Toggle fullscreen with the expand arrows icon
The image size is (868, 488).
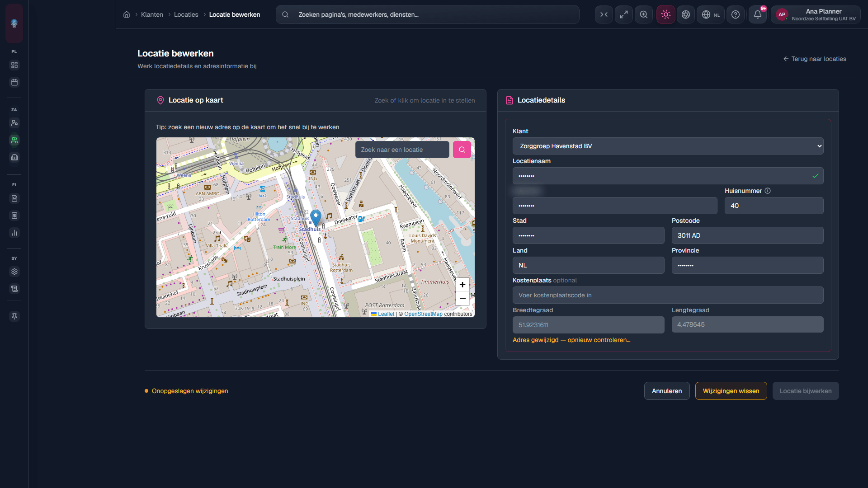[x=624, y=14]
